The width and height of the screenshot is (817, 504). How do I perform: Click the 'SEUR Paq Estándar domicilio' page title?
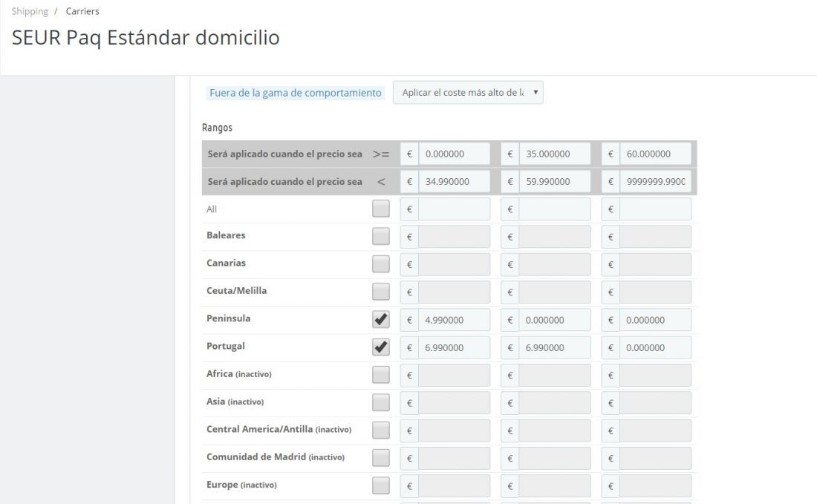146,38
